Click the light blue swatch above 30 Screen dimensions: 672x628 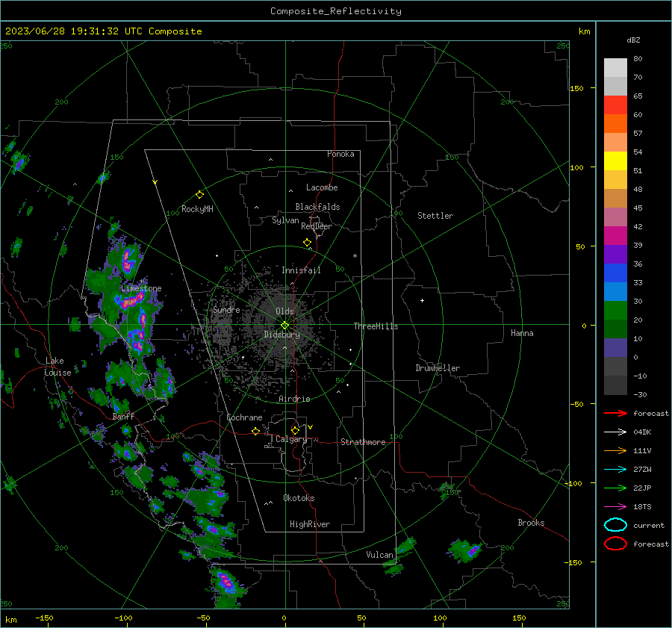pos(615,292)
